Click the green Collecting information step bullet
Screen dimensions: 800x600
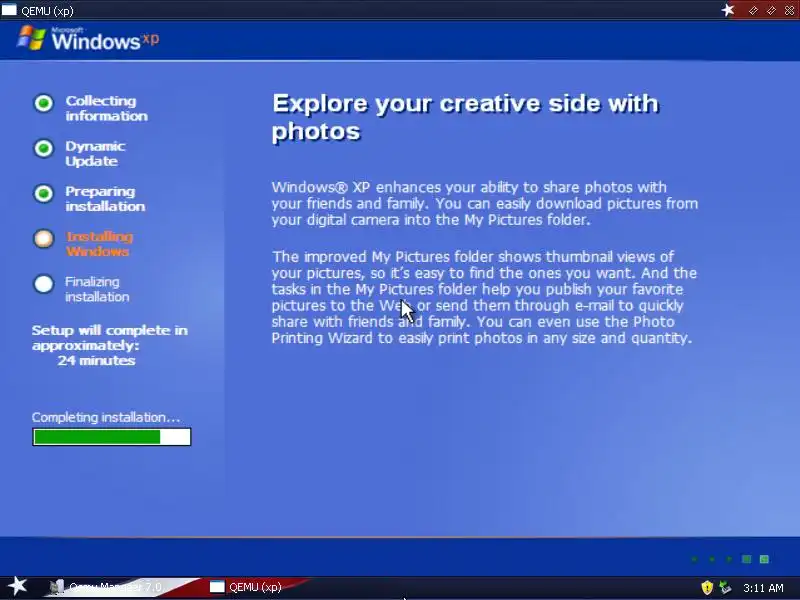(44, 103)
